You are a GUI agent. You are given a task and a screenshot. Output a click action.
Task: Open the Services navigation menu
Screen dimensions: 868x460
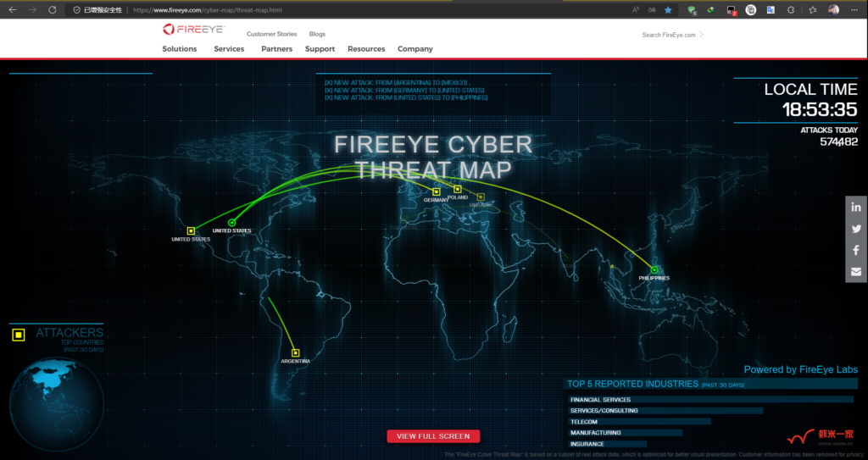click(x=229, y=49)
